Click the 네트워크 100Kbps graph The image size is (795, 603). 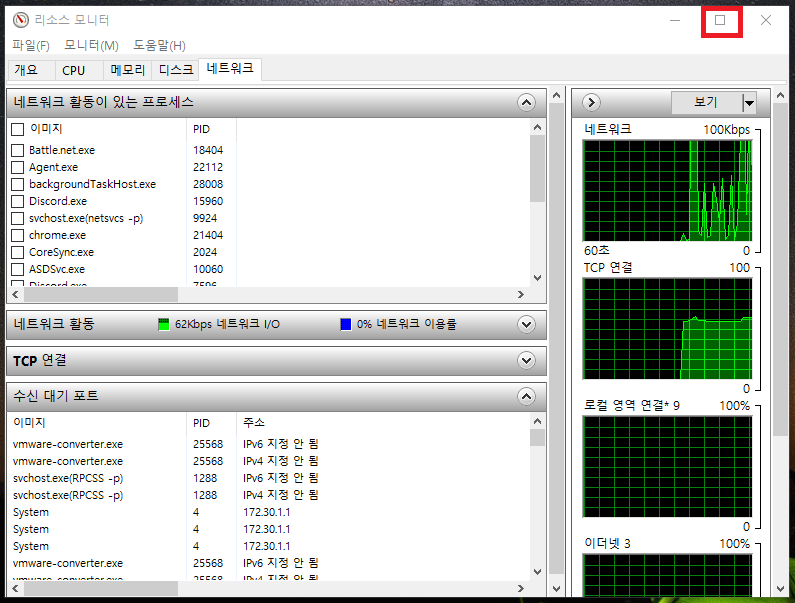tap(667, 191)
